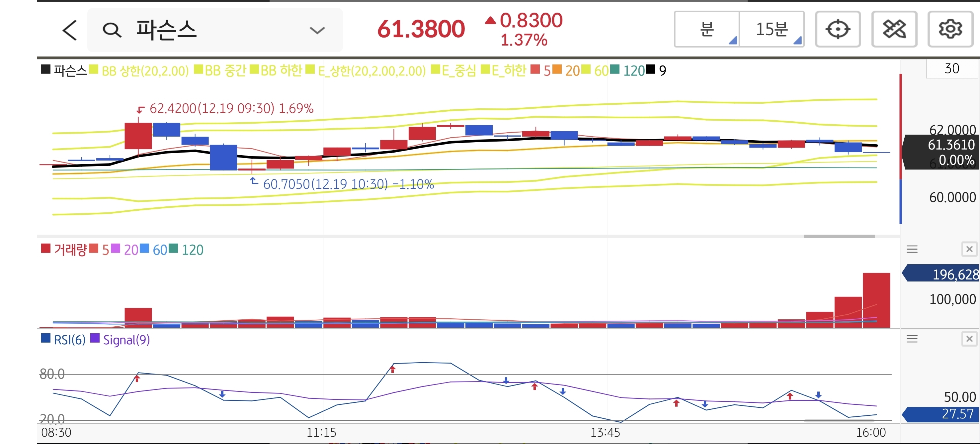The height and width of the screenshot is (444, 980).
Task: Open chart settings gear icon
Action: pyautogui.click(x=950, y=29)
